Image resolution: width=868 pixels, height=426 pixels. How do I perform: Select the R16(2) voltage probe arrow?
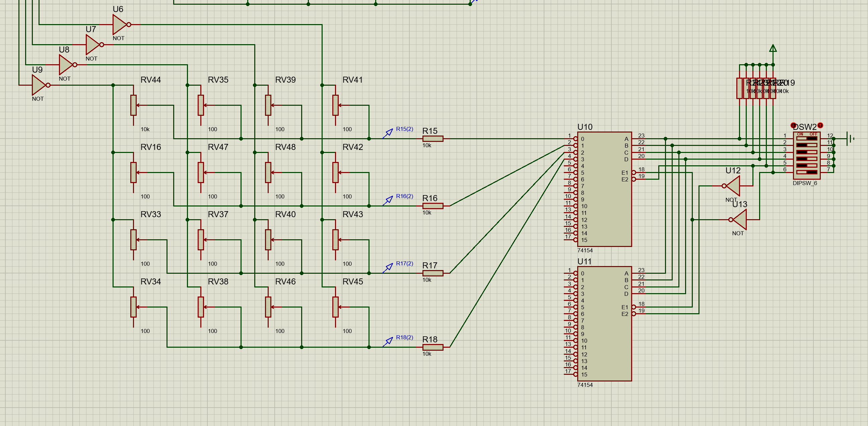point(388,200)
